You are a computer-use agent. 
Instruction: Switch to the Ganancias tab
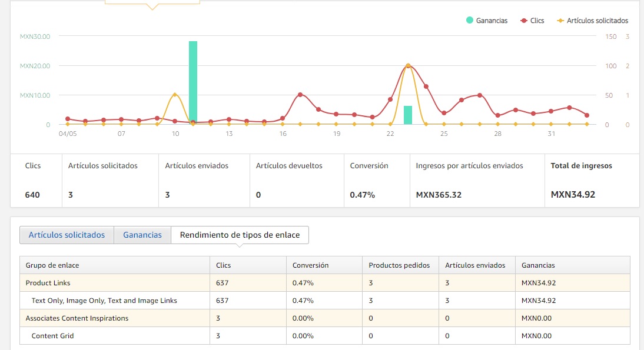pyautogui.click(x=142, y=235)
